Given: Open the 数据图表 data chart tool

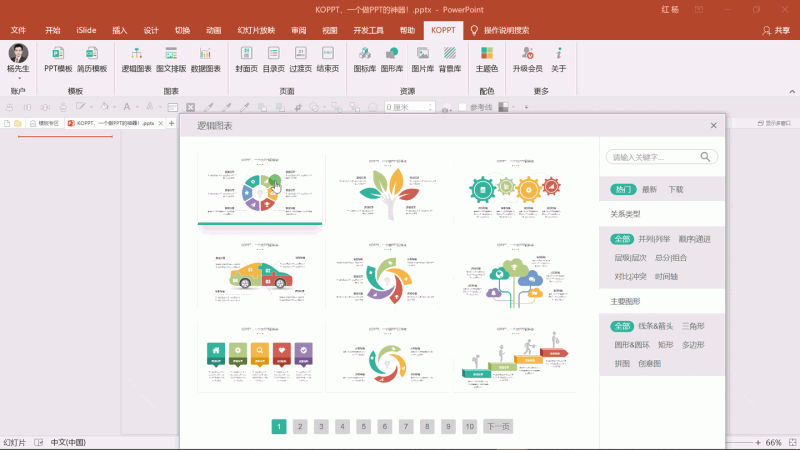Looking at the screenshot, I should [205, 59].
